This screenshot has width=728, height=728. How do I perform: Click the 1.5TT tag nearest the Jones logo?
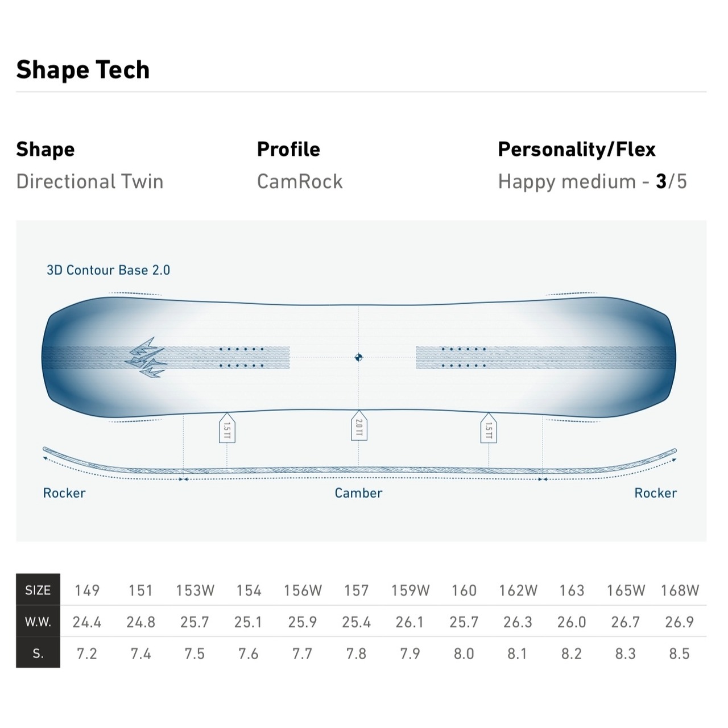coord(227,429)
